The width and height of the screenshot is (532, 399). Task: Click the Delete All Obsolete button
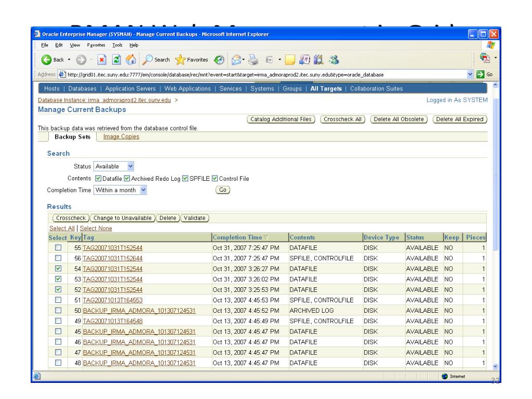point(400,119)
